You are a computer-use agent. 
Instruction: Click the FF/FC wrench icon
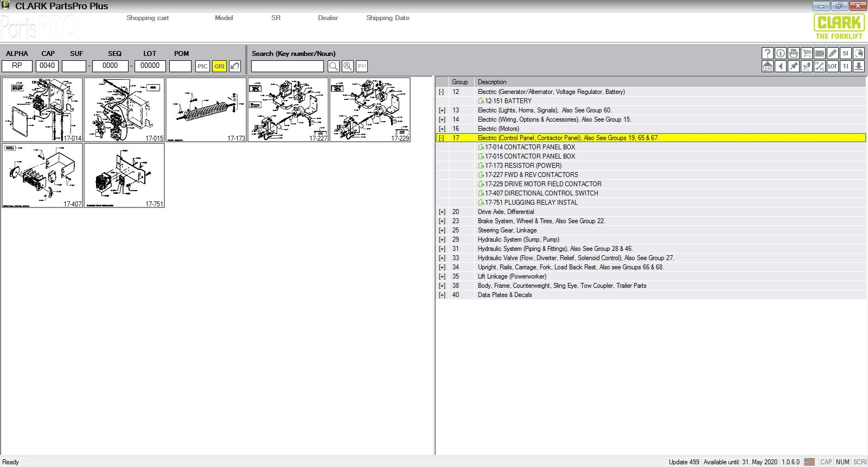[820, 66]
